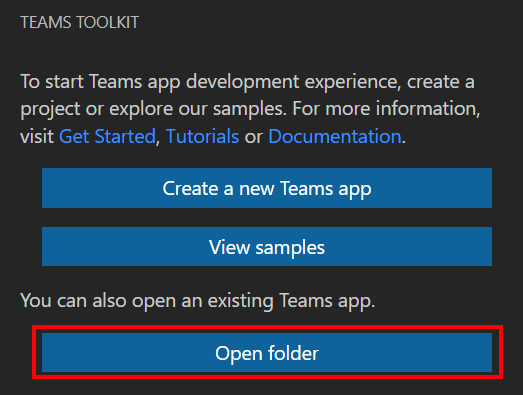This screenshot has width=523, height=395.
Task: Click the text 'You can also open an existing Teams app.'
Action: click(x=198, y=301)
